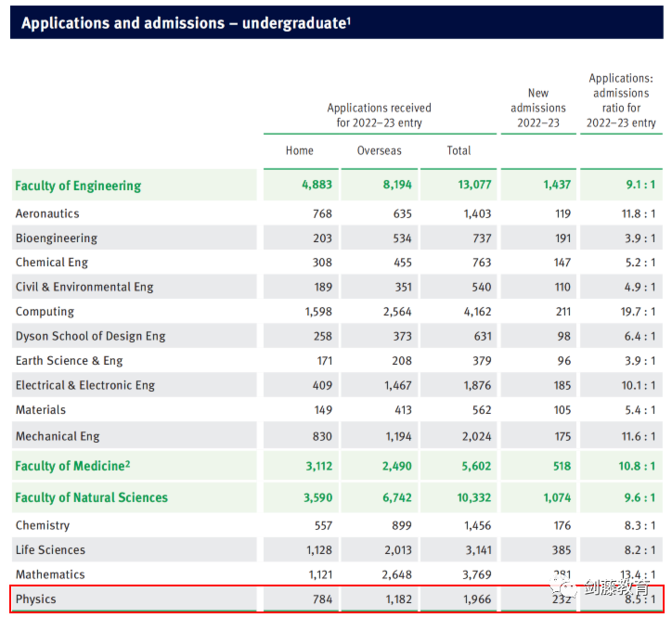Click Engineering total applications 13,077
Screen dimensions: 672x618
point(474,186)
